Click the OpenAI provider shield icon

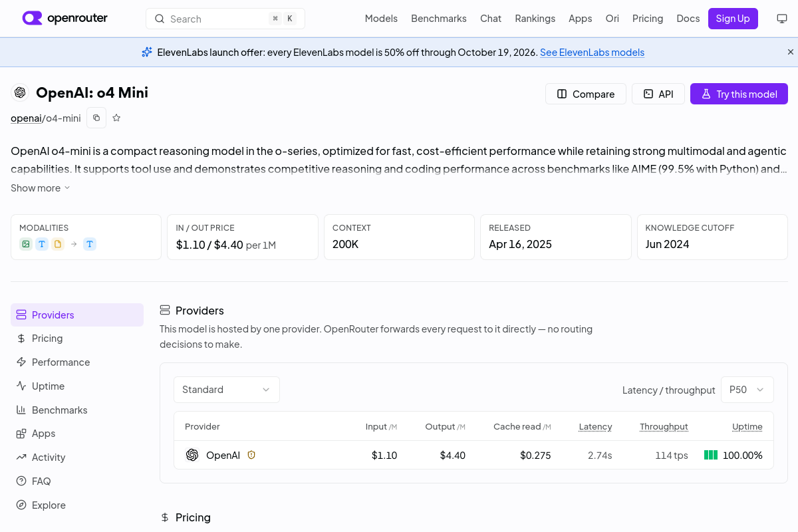[x=251, y=455]
